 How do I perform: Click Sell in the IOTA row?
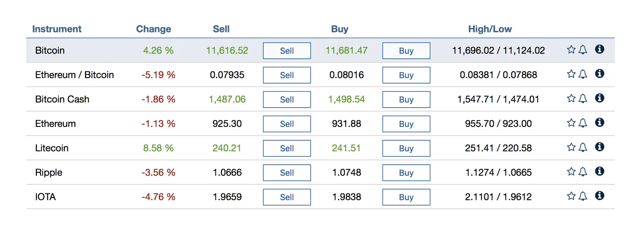[287, 197]
